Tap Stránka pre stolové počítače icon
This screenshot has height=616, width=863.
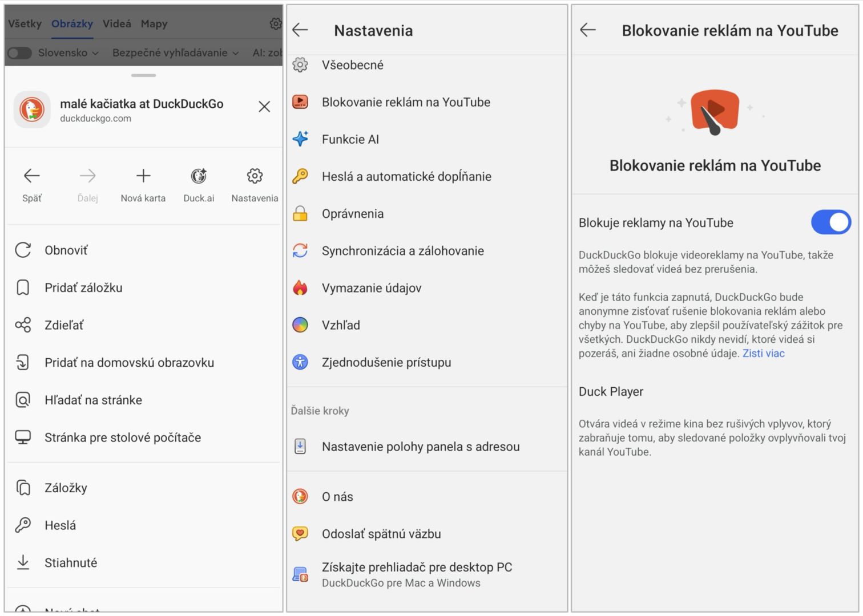(x=23, y=437)
